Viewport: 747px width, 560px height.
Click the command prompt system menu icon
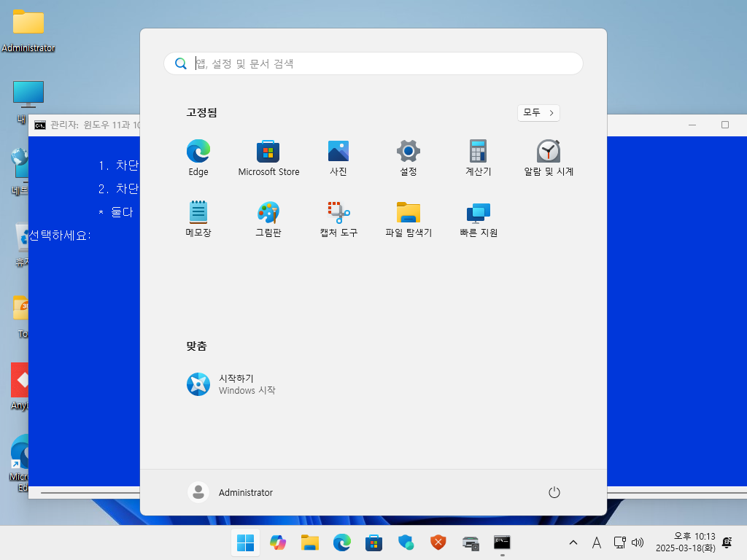click(40, 125)
